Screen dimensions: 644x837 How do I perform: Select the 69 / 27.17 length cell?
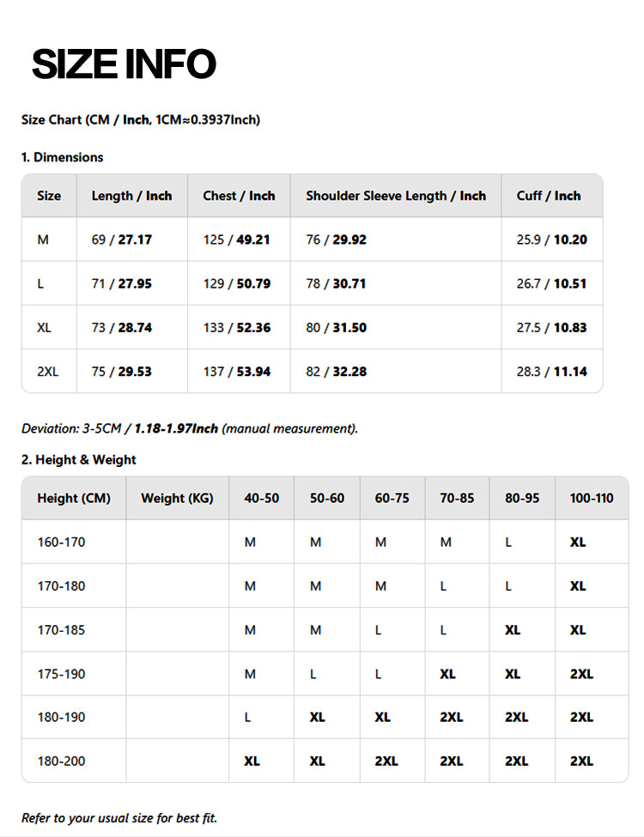click(x=121, y=240)
